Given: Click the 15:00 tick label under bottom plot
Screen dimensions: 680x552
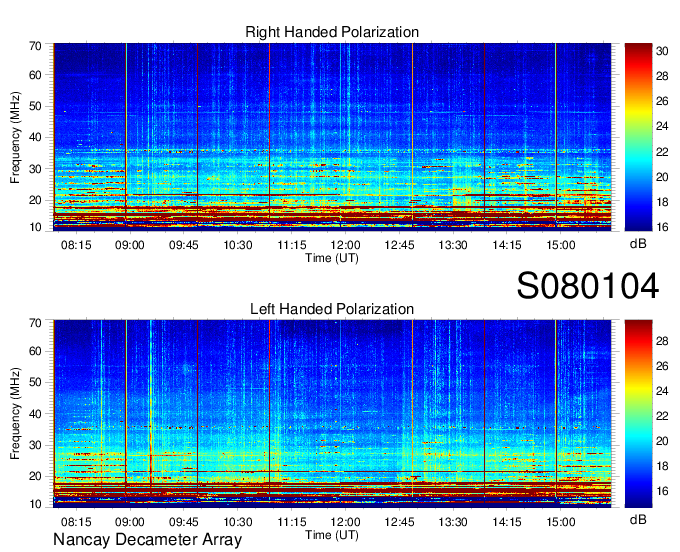Looking at the screenshot, I should (560, 522).
